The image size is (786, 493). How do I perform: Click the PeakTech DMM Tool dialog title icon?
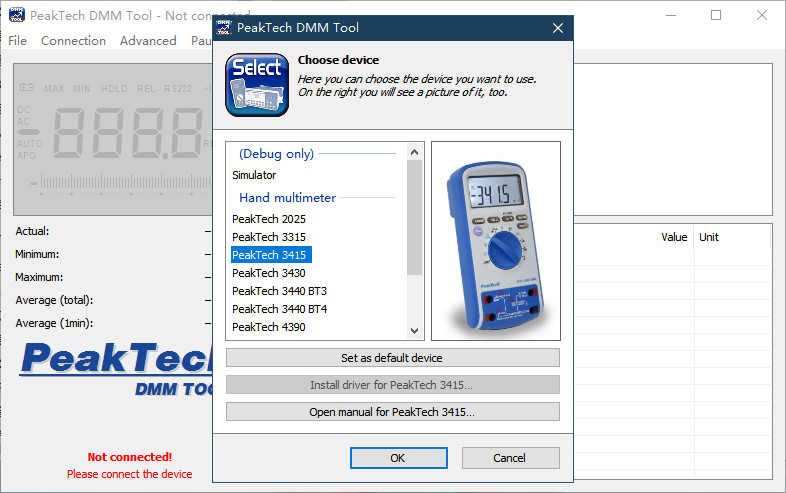pos(224,28)
